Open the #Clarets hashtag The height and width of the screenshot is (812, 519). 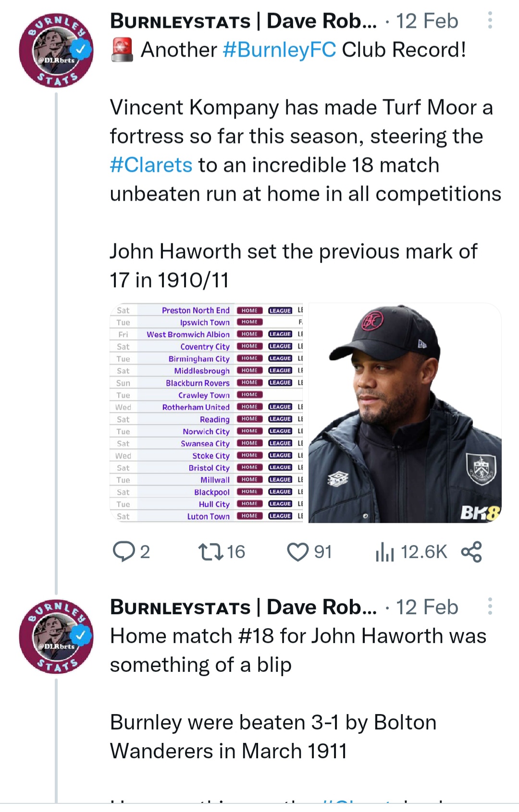point(151,165)
